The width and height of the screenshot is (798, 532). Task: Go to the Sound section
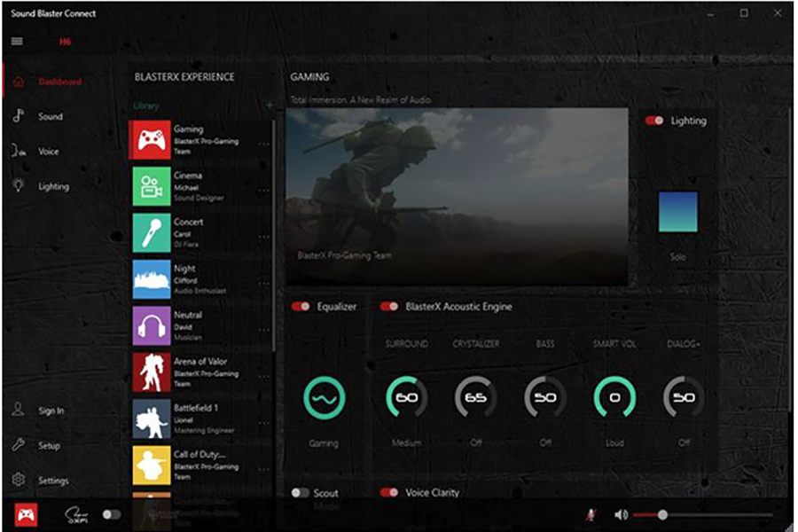point(50,116)
